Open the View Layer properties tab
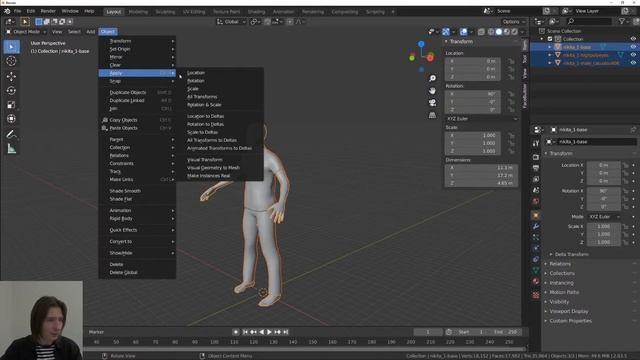Image resolution: width=640 pixels, height=360 pixels. [x=536, y=179]
